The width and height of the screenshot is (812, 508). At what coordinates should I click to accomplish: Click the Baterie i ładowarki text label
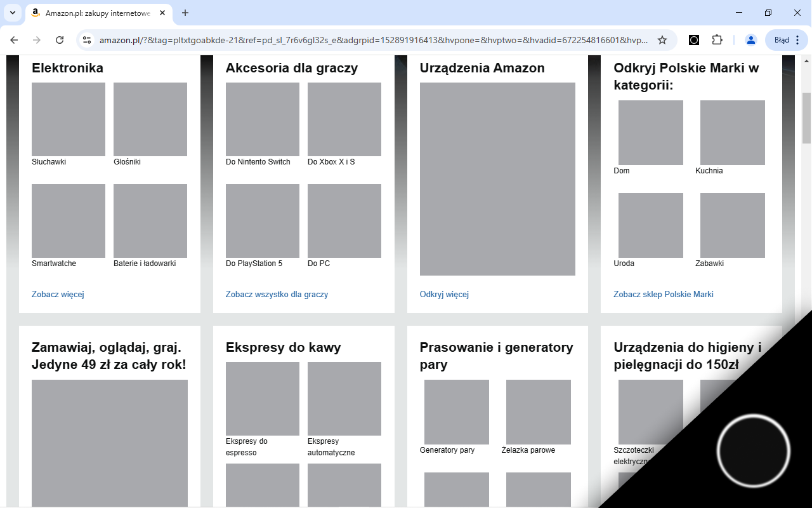point(145,264)
